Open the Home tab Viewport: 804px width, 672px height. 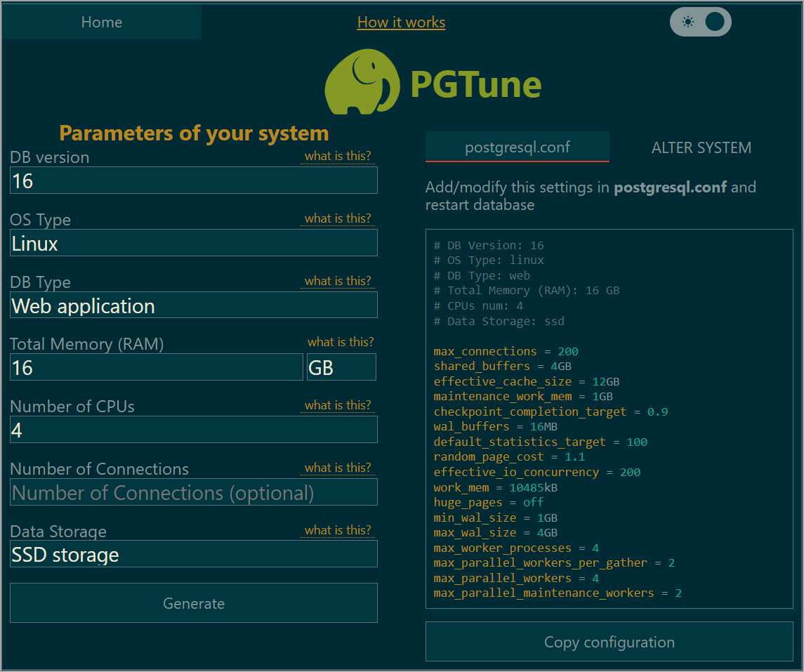(x=102, y=22)
